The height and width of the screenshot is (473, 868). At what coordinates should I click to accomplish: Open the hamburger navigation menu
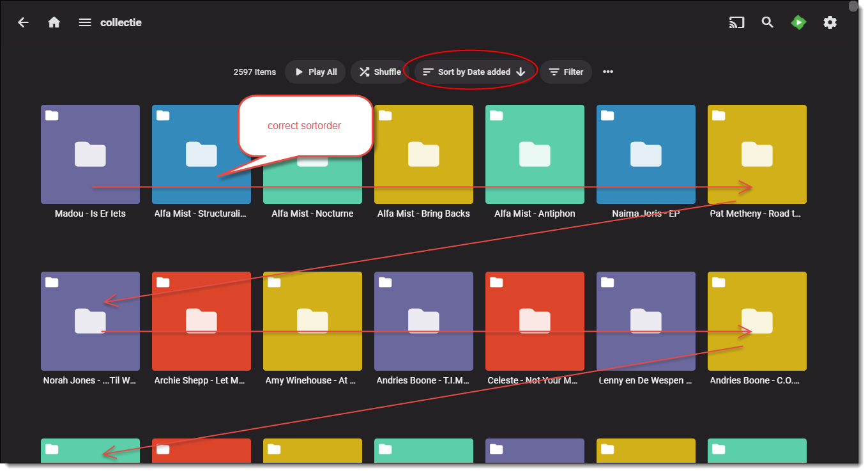point(85,22)
